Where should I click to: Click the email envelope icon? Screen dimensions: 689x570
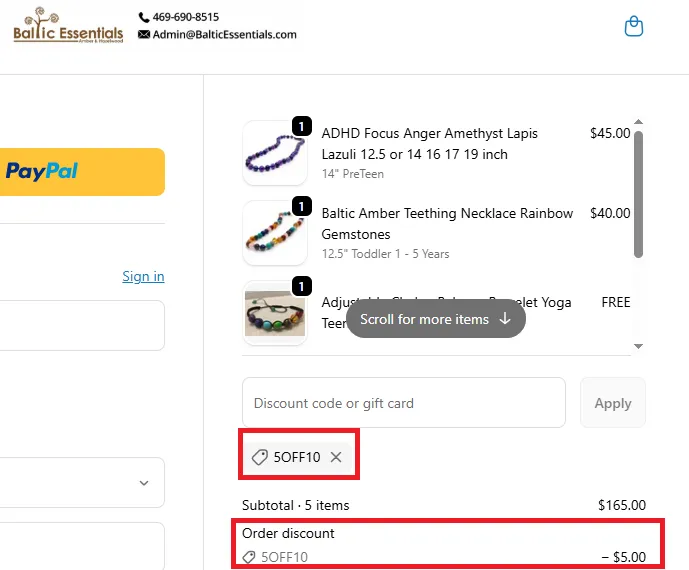pos(144,34)
